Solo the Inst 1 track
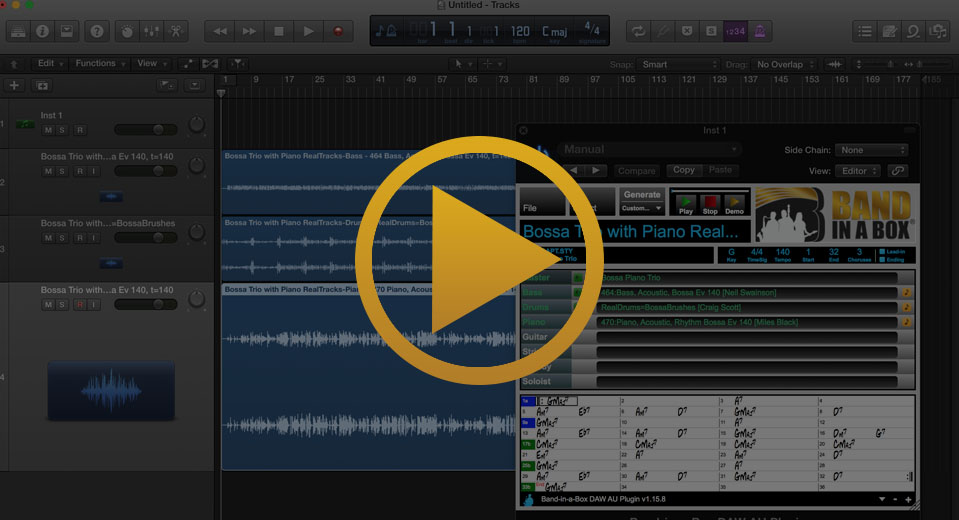The height and width of the screenshot is (520, 959). point(62,130)
